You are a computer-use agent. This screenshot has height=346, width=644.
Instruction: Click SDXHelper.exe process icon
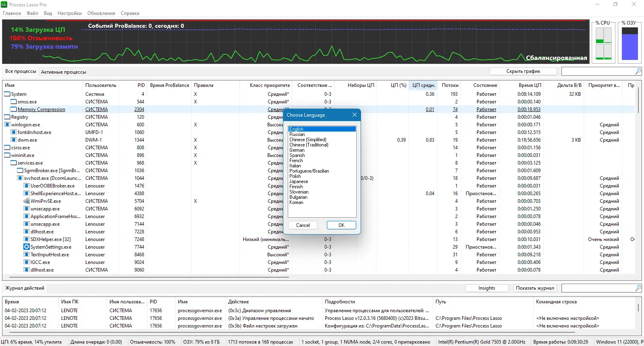click(27, 239)
